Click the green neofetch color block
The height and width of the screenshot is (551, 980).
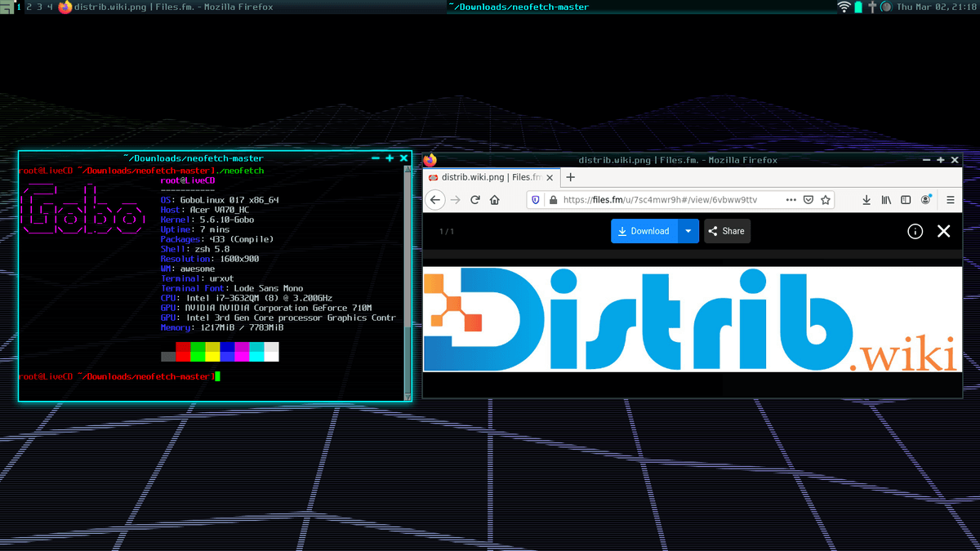pos(198,352)
